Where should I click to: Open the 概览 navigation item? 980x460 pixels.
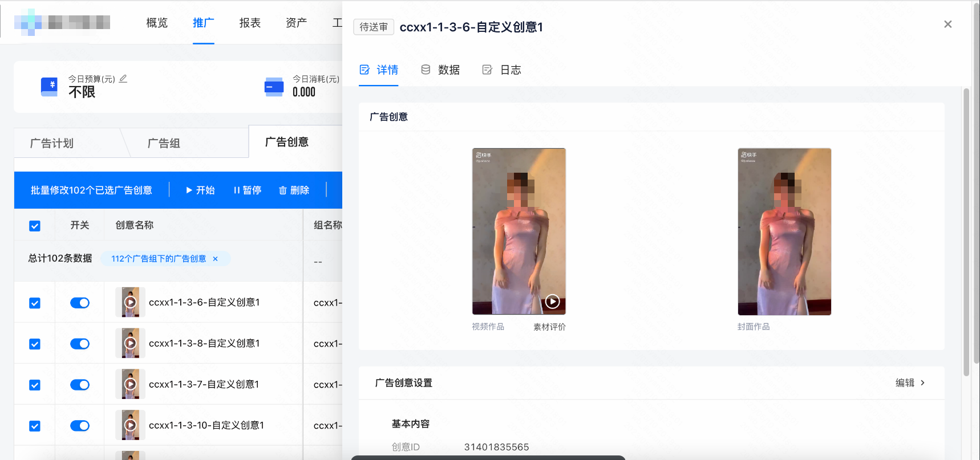(x=157, y=23)
